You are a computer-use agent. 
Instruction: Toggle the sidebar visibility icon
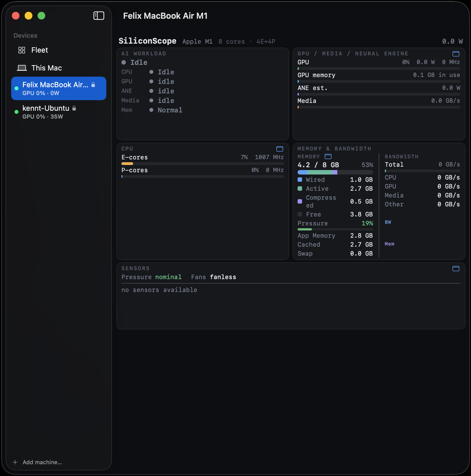pyautogui.click(x=99, y=16)
